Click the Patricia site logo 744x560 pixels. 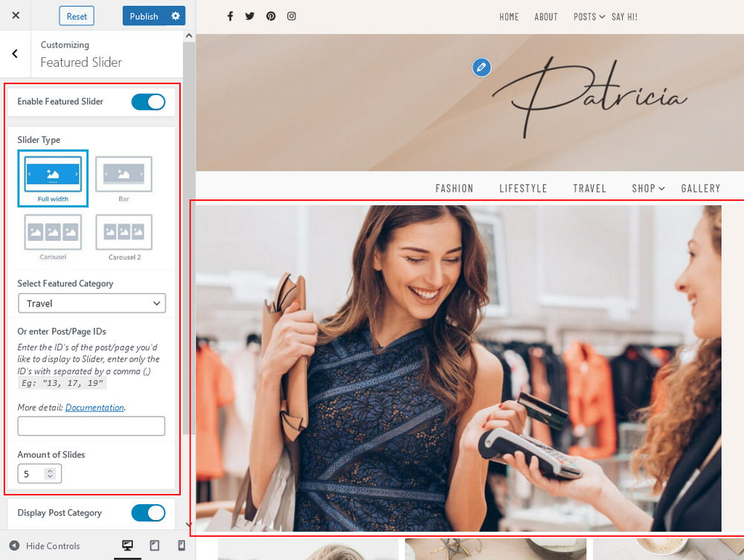click(589, 97)
